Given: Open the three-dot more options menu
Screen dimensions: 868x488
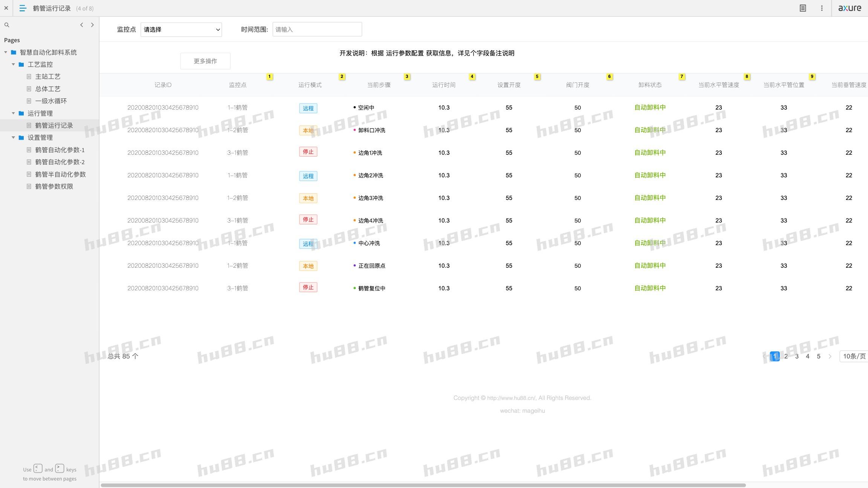Looking at the screenshot, I should point(822,8).
